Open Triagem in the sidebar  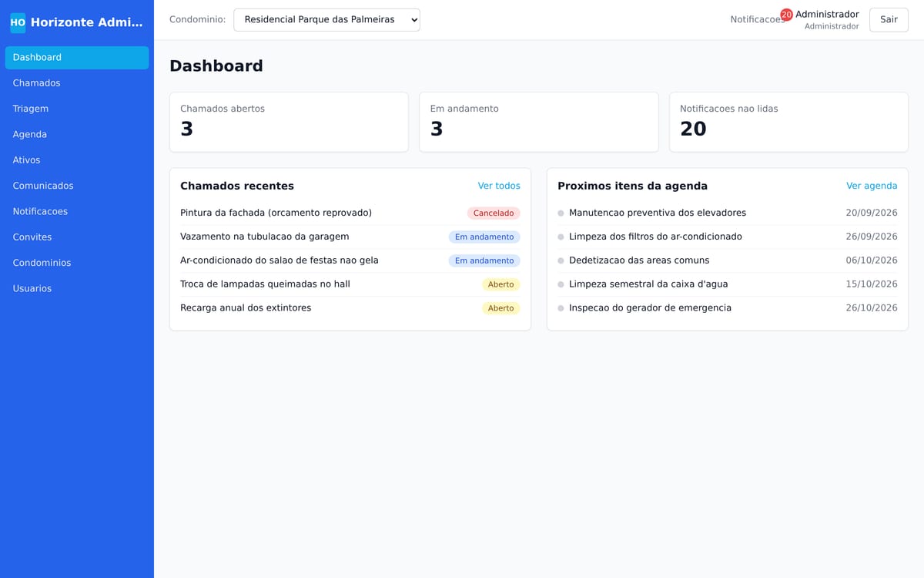click(77, 109)
